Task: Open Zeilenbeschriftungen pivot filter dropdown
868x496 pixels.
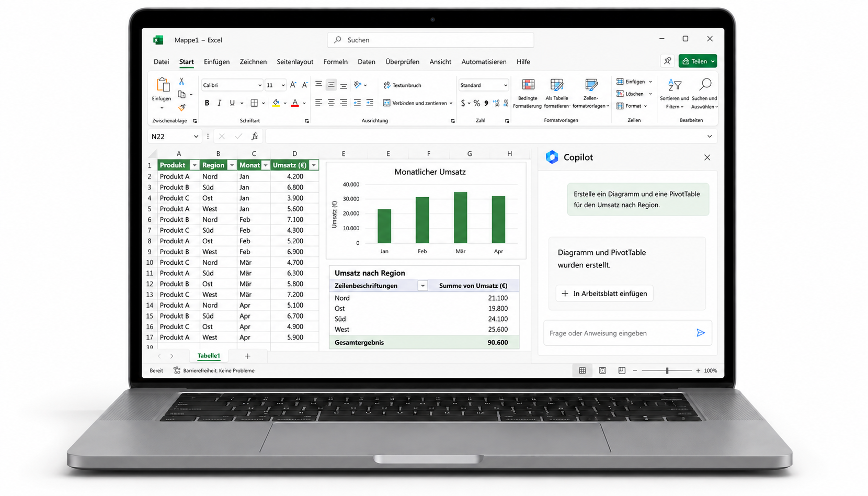Action: pos(422,286)
